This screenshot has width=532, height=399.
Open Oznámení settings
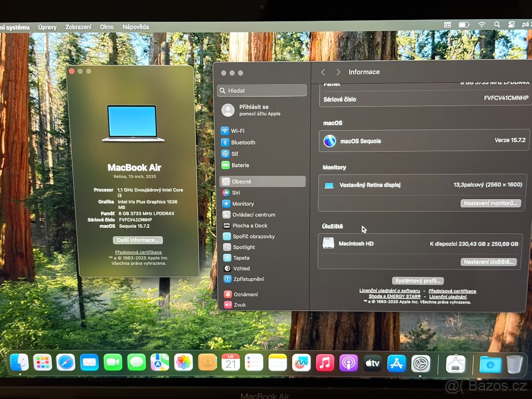pos(246,293)
